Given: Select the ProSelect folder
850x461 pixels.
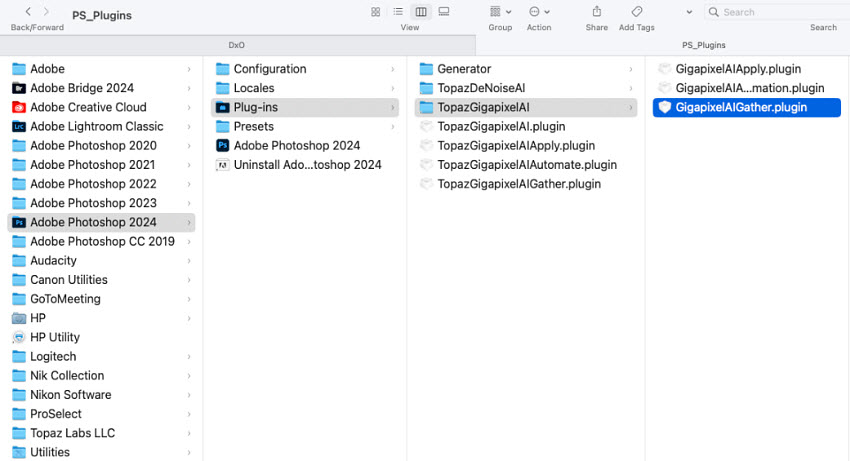Looking at the screenshot, I should tap(101, 414).
